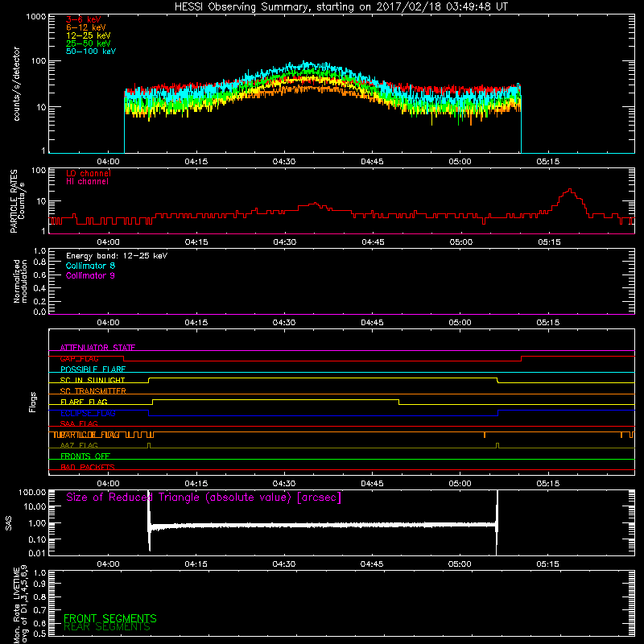
Task: Click the particle rate peak after 05:15
Action: pos(570,190)
